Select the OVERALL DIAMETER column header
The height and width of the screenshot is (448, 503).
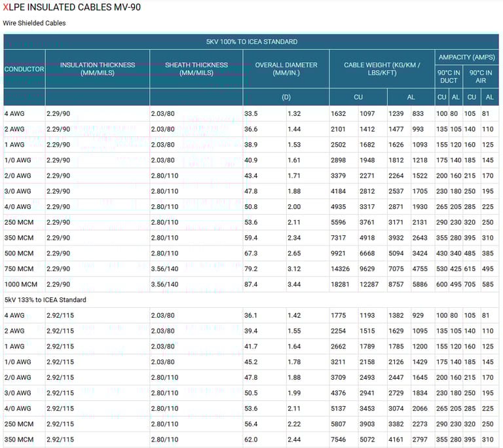click(286, 69)
